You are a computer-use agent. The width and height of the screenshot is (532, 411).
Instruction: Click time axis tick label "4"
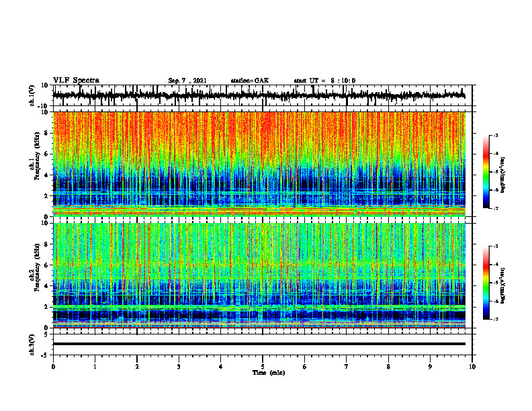[x=221, y=366]
